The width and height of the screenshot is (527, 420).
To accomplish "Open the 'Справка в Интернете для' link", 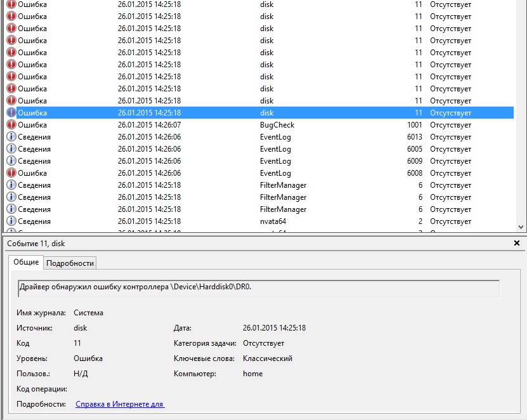I will [120, 404].
